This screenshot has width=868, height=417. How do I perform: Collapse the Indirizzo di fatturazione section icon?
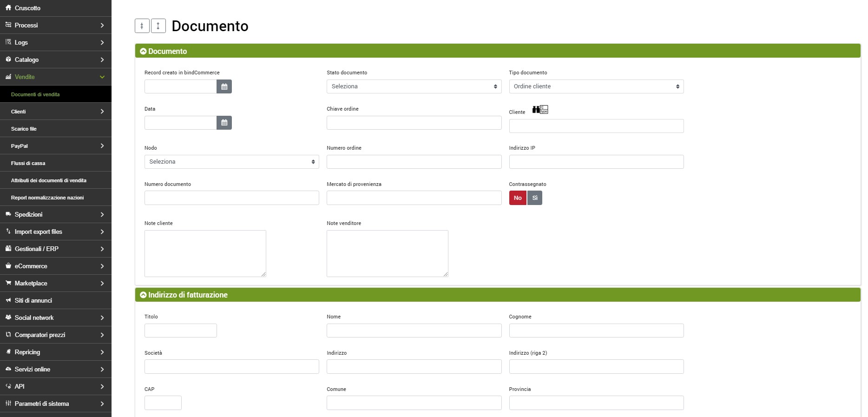[143, 295]
